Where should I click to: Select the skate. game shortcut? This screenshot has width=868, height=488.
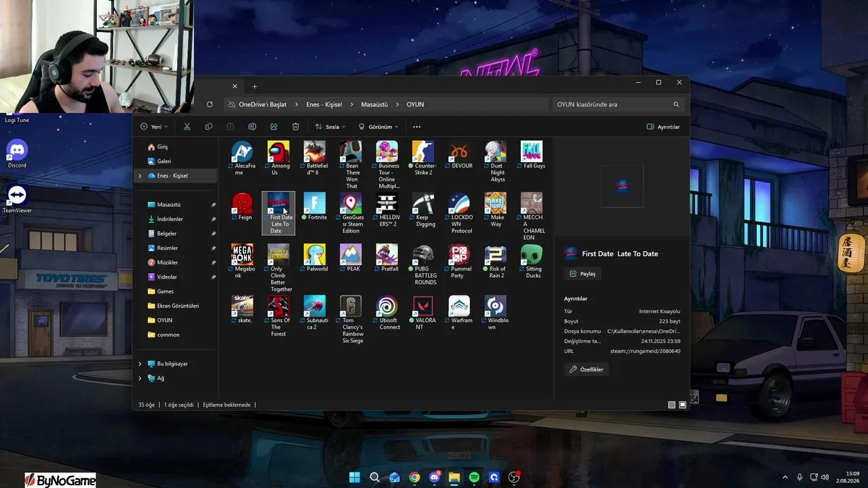[242, 310]
